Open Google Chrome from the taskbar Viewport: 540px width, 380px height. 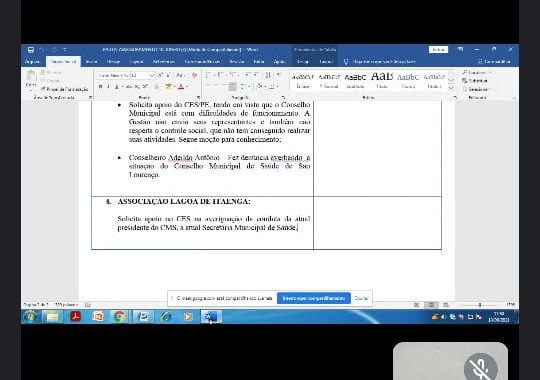coord(120,317)
